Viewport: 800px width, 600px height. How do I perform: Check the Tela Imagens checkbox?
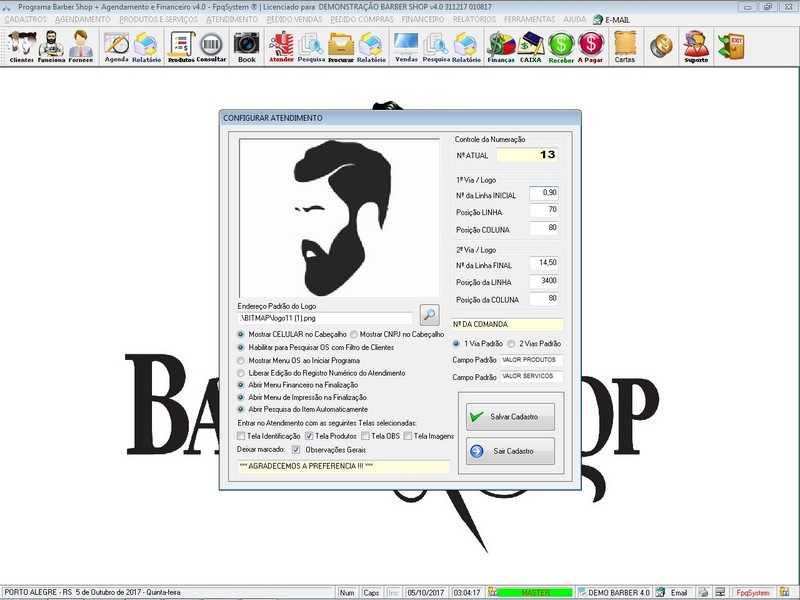point(408,436)
